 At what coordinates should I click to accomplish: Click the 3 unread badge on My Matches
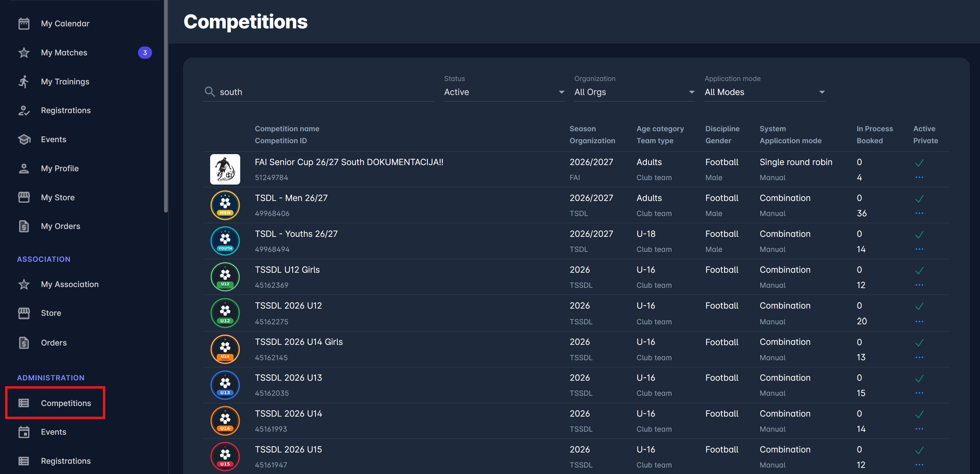tap(145, 53)
